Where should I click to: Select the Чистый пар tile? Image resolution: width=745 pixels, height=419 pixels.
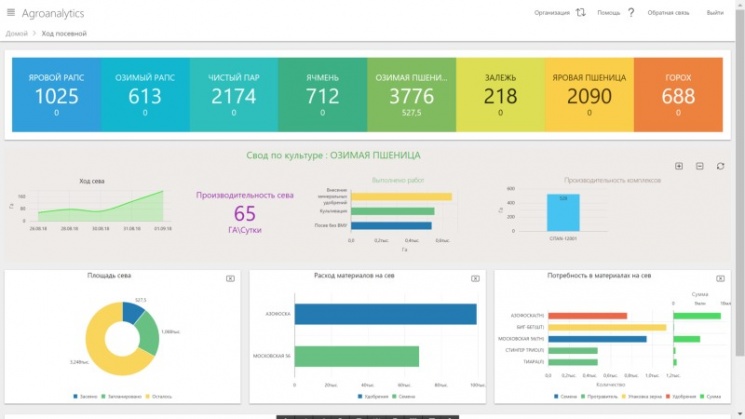(234, 95)
